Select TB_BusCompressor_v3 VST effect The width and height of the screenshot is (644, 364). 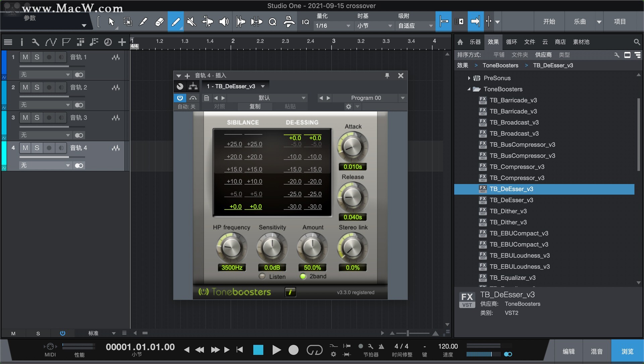pos(522,145)
